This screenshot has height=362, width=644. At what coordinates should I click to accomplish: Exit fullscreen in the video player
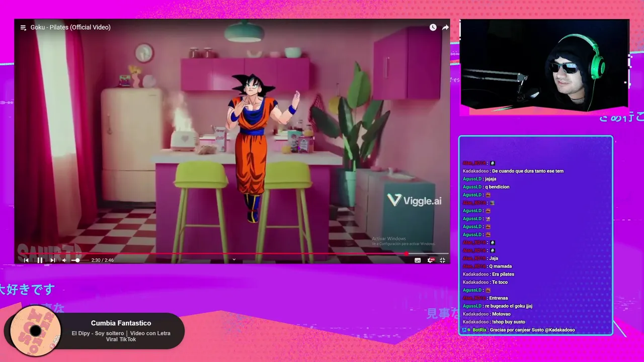pos(442,260)
